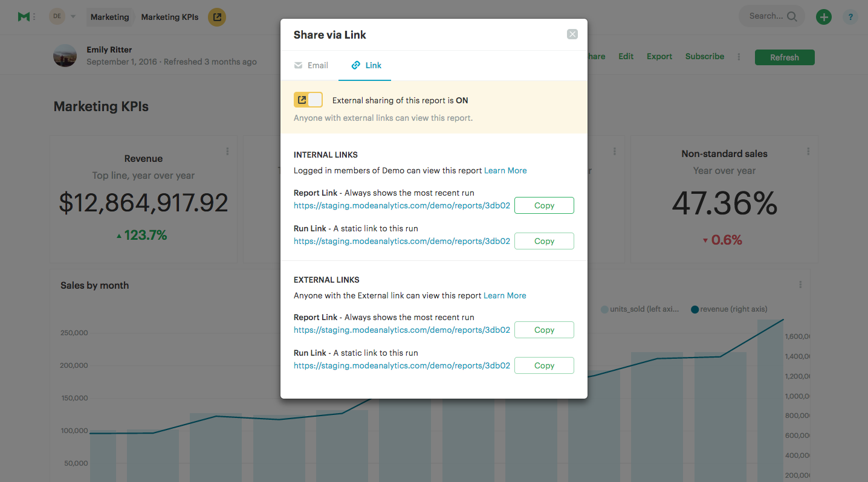Open the help question mark icon

coord(850,17)
